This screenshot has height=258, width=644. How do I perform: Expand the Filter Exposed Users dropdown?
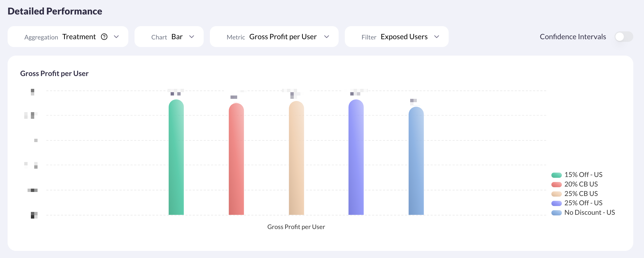pyautogui.click(x=437, y=37)
